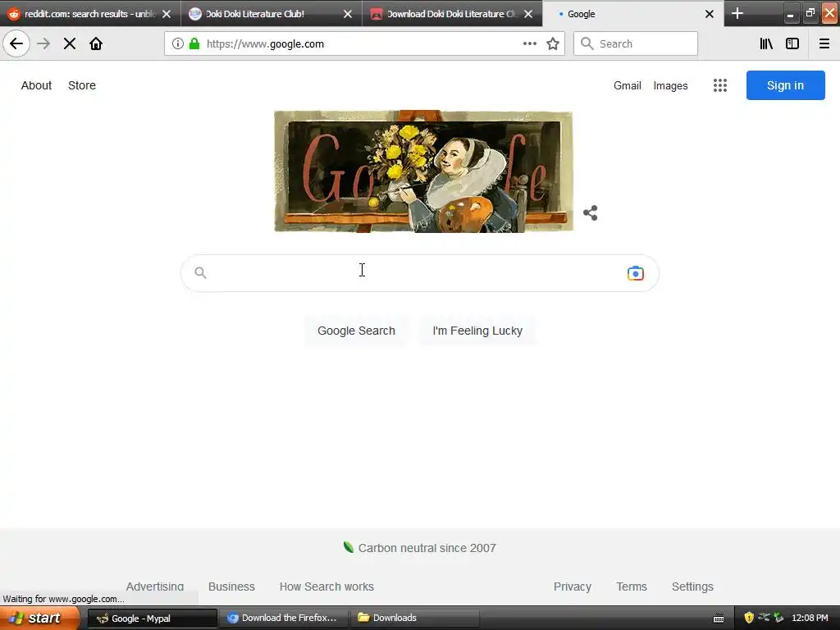Open the keyboard icon in taskbar
The height and width of the screenshot is (630, 840).
pos(719,619)
